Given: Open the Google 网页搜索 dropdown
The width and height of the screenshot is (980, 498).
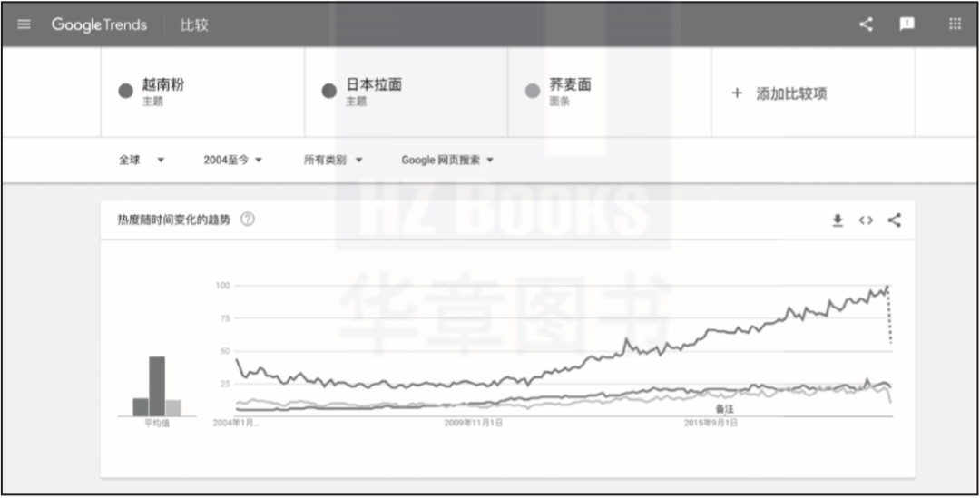Looking at the screenshot, I should [x=447, y=160].
